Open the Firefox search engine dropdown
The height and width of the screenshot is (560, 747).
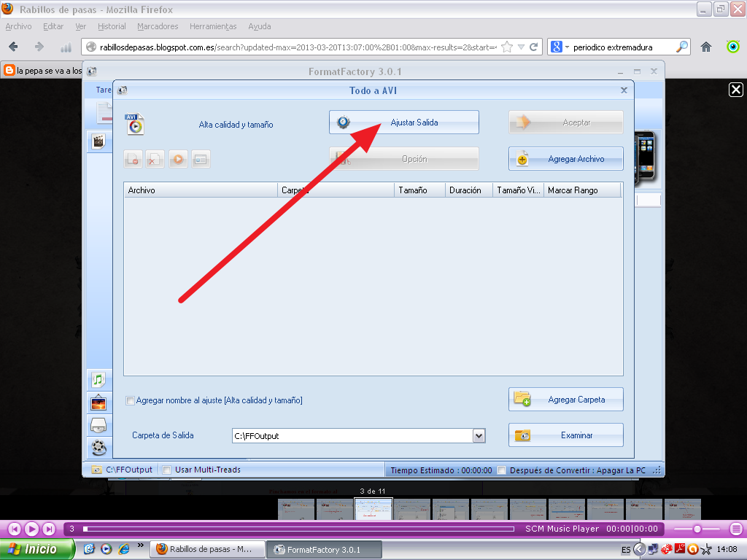point(565,46)
